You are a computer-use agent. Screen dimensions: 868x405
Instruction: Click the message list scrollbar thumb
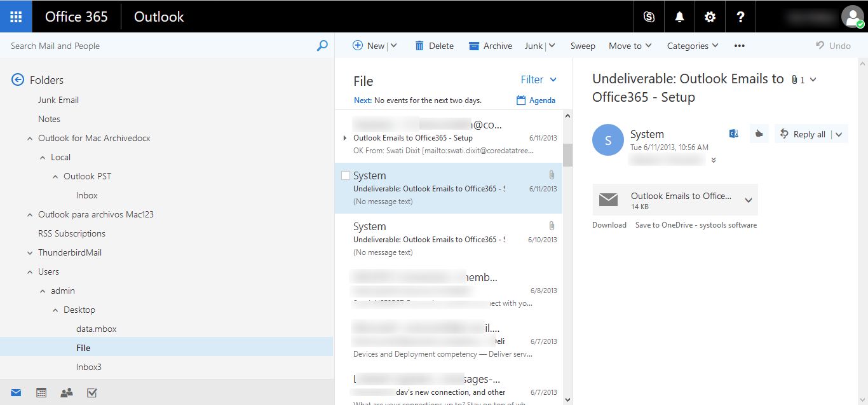567,154
